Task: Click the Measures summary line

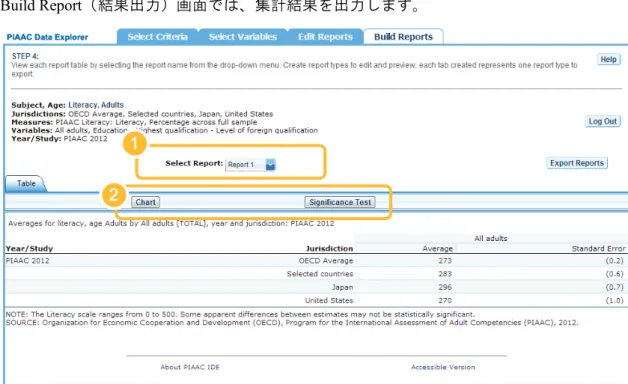Action: click(x=134, y=122)
